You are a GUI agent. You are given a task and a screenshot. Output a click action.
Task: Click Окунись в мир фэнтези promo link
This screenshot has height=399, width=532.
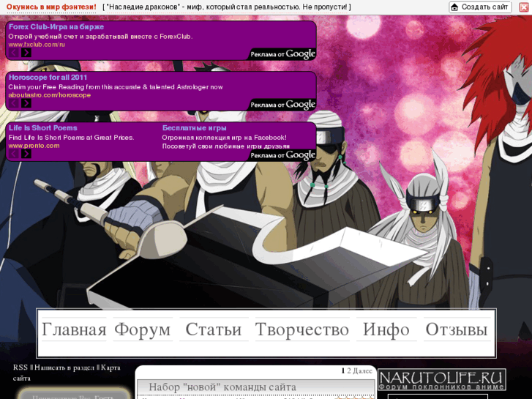tap(51, 7)
